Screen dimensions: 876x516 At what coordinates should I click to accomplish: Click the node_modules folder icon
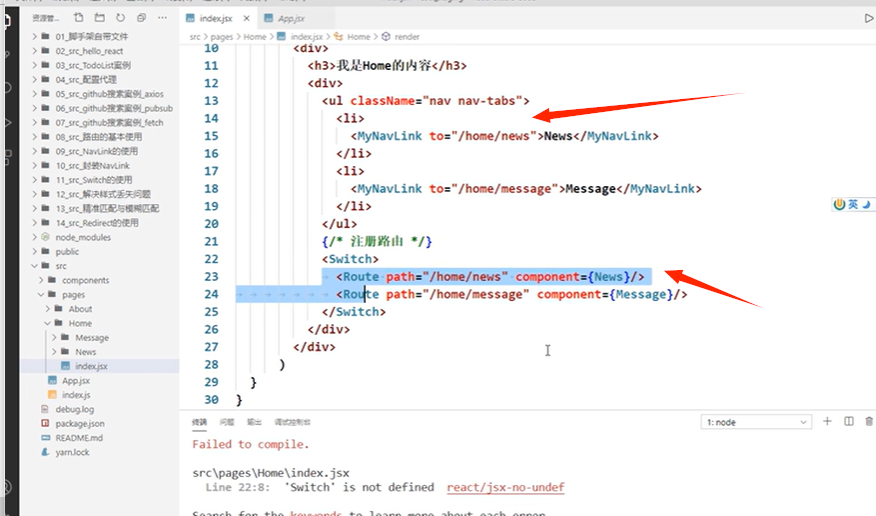[45, 237]
